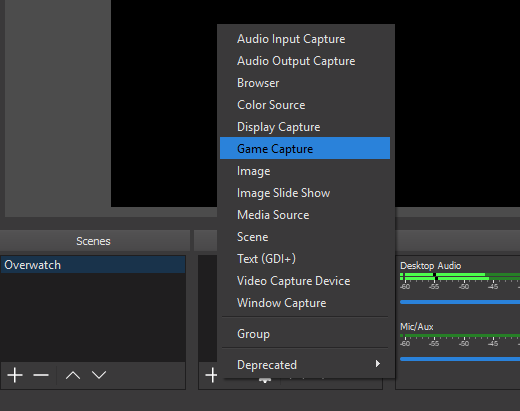Click the Sources panel plus icon
The width and height of the screenshot is (520, 411).
(x=211, y=375)
